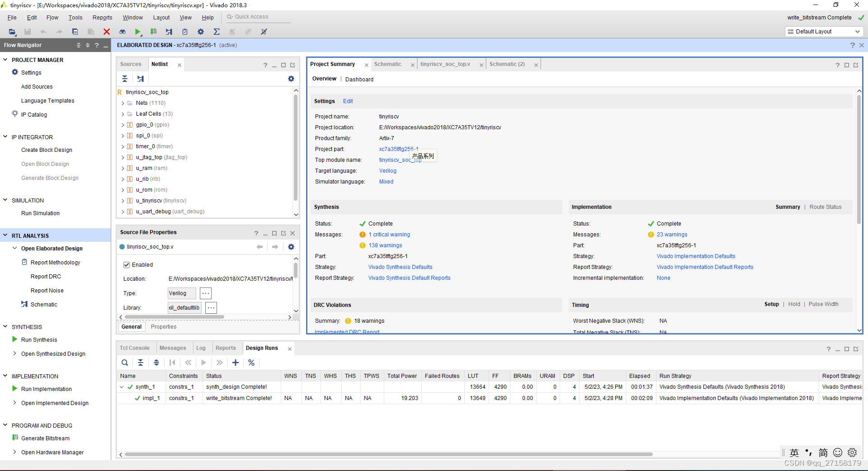Click the percent icon in Design Runs

pos(251,363)
